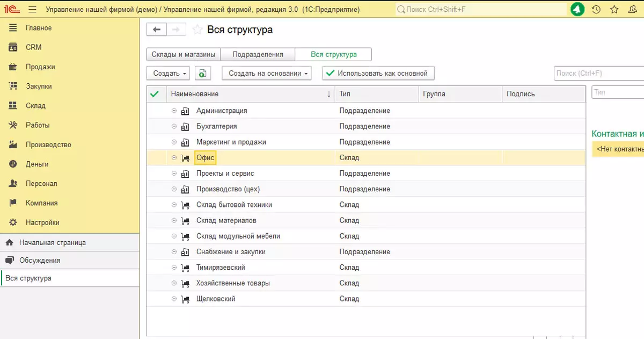This screenshot has height=339, width=644.
Task: Open Создать на основании dropdown
Action: point(266,73)
